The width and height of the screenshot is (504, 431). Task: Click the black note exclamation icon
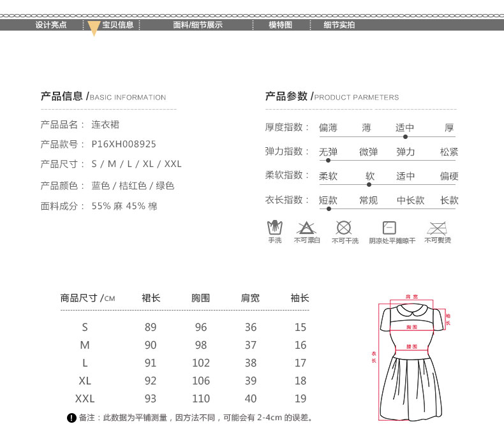71,418
